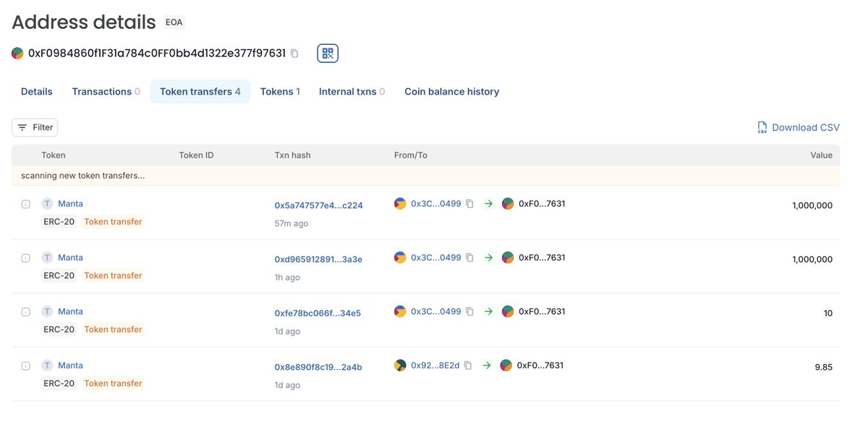The image size is (868, 427).
Task: Copy sender address in the 1h ago row
Action: coord(469,258)
